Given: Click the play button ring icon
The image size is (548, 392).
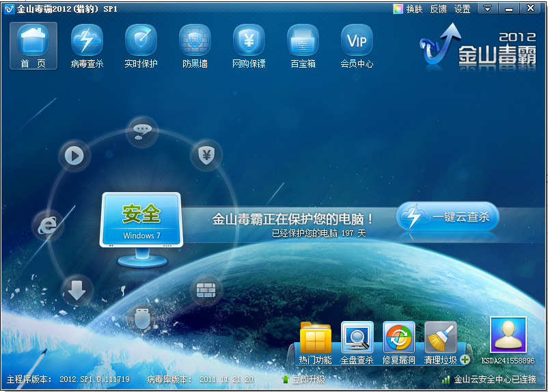Looking at the screenshot, I should pyautogui.click(x=74, y=156).
